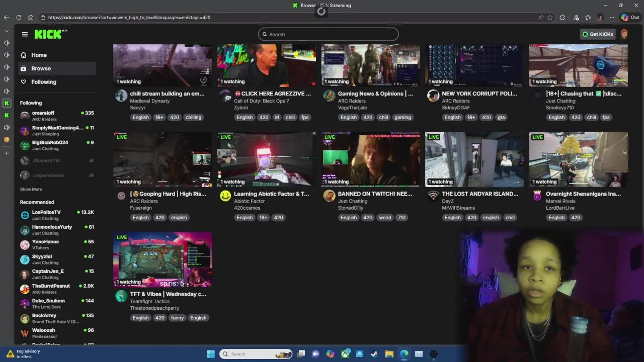The image size is (644, 362).
Task: Mute the first vertical tab speaker icon
Action: click(7, 43)
